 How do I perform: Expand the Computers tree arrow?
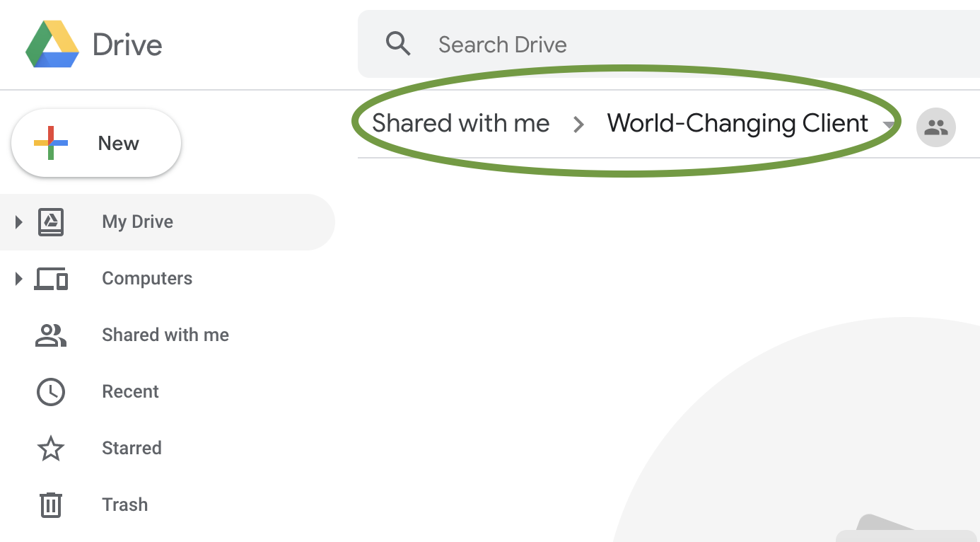click(x=18, y=279)
